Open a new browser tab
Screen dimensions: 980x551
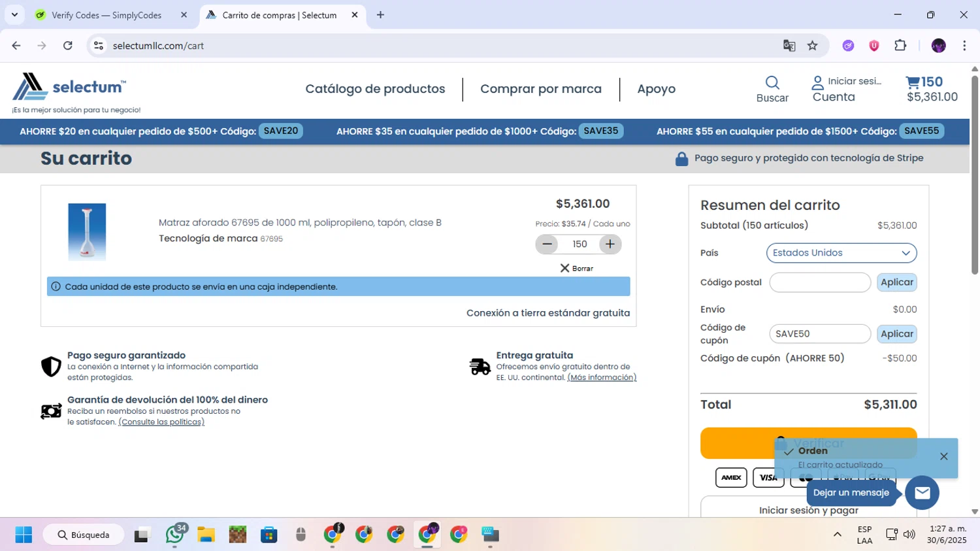point(380,14)
